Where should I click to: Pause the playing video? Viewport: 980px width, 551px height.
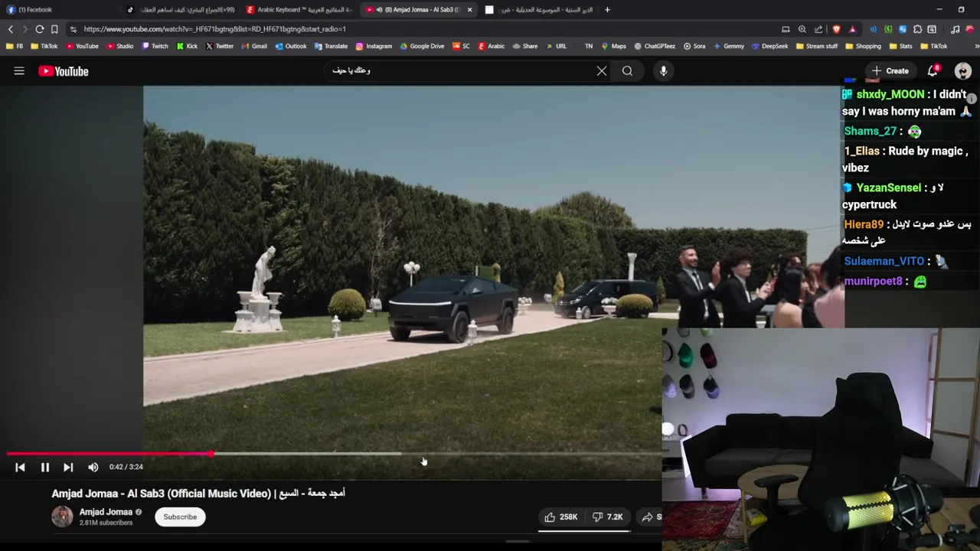click(x=45, y=467)
